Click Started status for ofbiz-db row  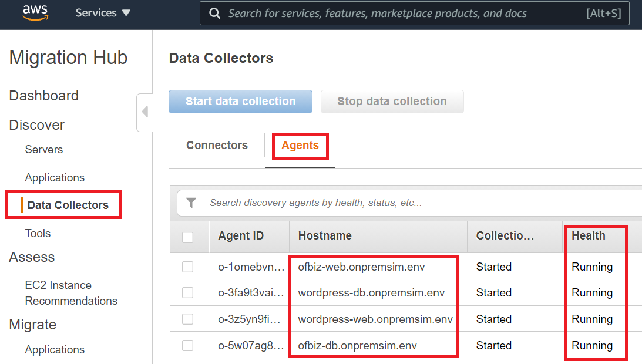tap(494, 346)
